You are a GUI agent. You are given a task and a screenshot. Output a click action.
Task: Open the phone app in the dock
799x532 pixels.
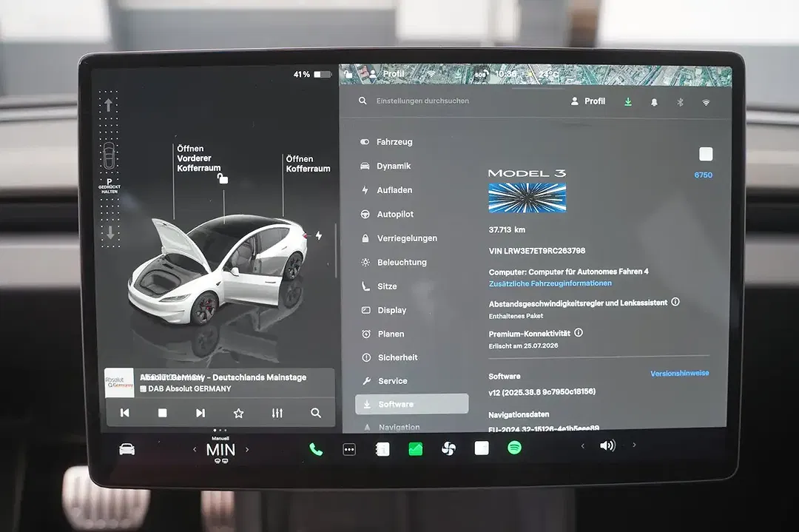316,449
